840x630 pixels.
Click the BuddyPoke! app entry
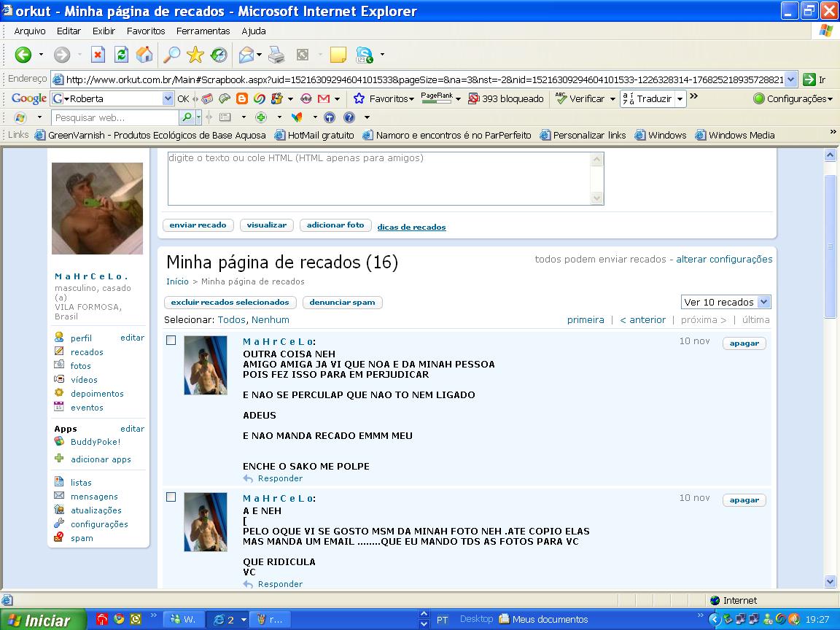click(x=96, y=441)
